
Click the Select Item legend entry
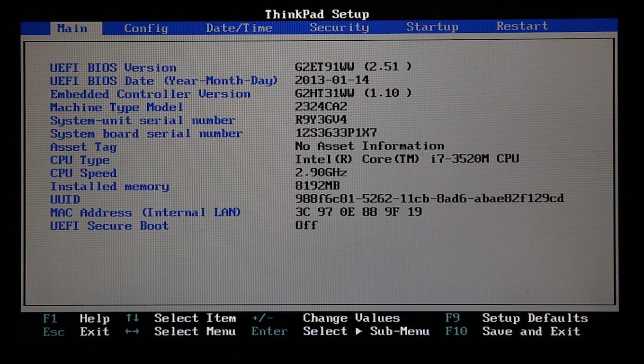point(195,318)
